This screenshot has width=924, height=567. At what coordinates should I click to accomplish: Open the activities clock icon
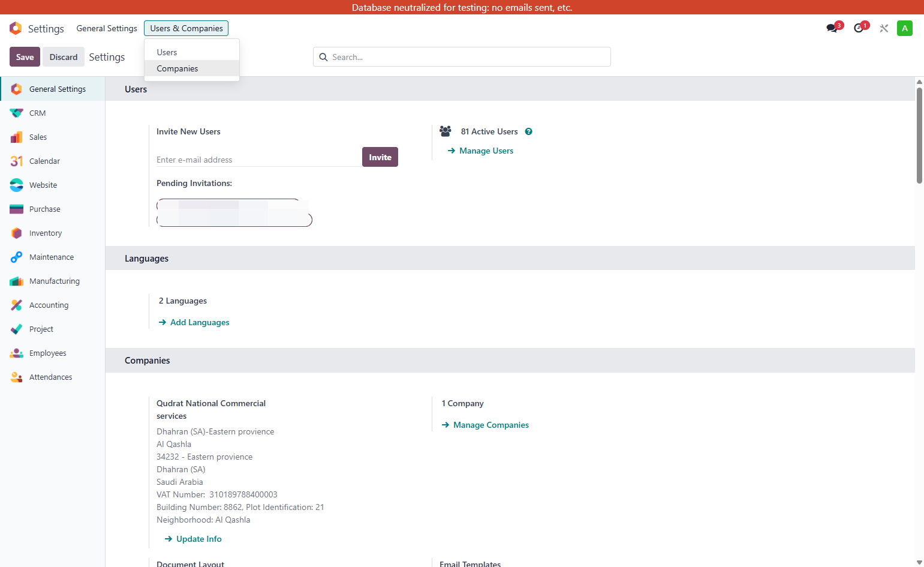(x=859, y=28)
